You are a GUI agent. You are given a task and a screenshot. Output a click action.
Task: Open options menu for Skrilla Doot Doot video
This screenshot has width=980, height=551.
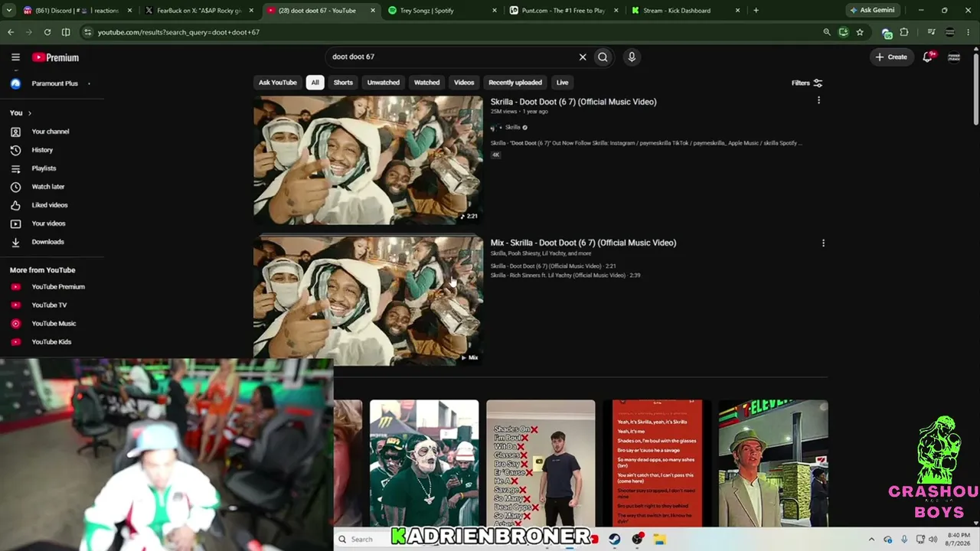point(818,100)
